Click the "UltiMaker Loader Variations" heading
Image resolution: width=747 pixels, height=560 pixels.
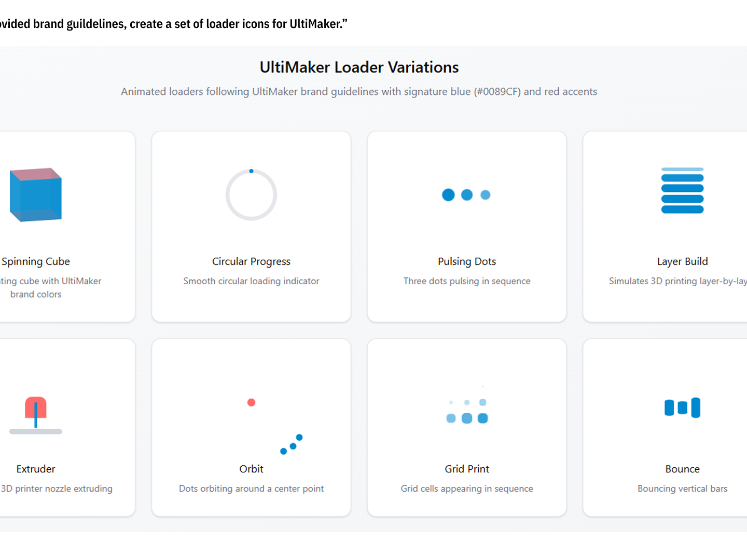359,67
